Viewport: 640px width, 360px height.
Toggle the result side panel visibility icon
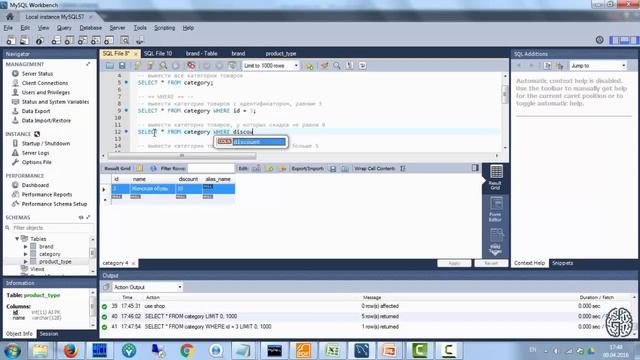pyautogui.click(x=475, y=168)
